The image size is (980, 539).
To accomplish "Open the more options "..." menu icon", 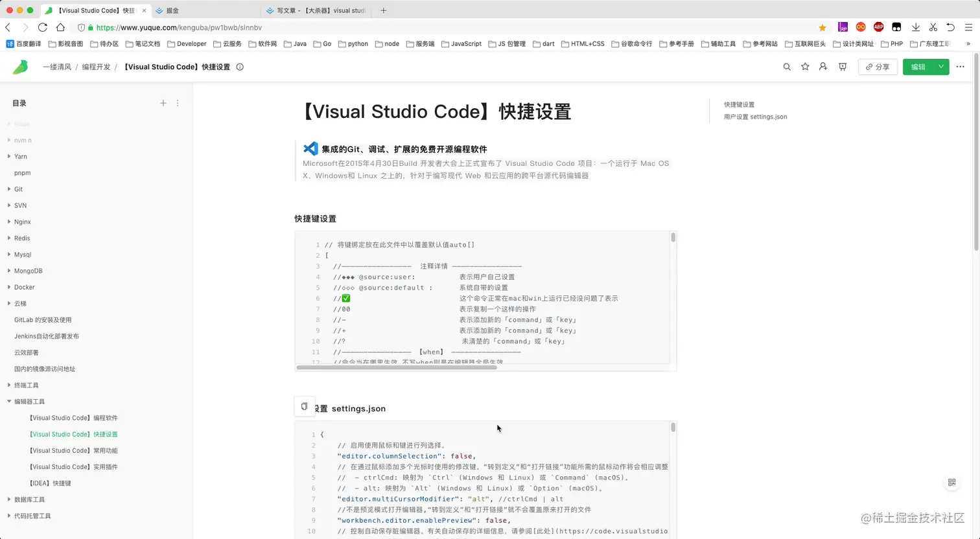I will [x=961, y=67].
